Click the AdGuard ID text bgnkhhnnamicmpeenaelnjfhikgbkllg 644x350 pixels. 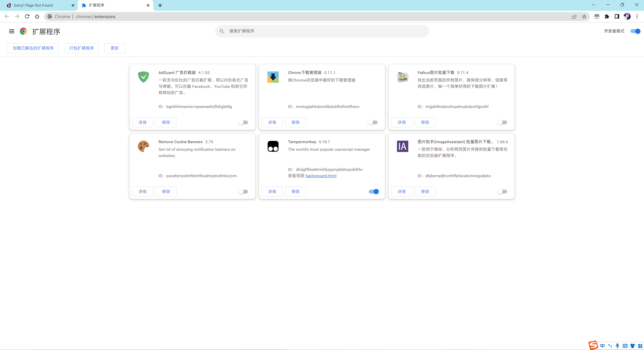[x=199, y=106]
